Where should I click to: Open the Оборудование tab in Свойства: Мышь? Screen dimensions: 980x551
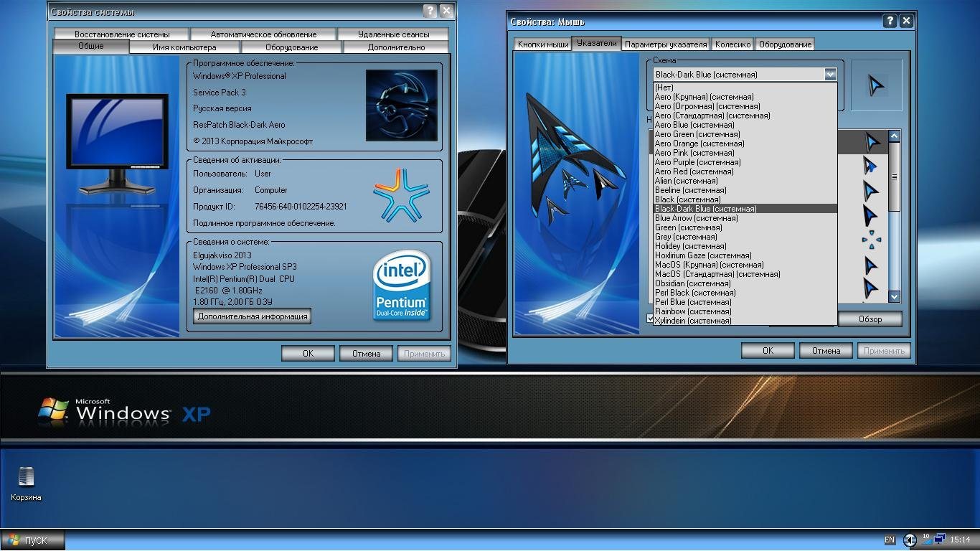click(785, 44)
